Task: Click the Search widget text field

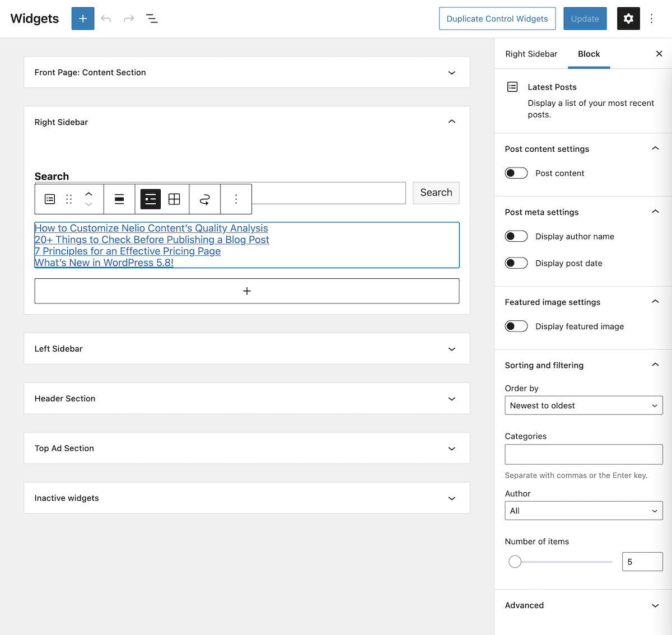Action: point(329,193)
